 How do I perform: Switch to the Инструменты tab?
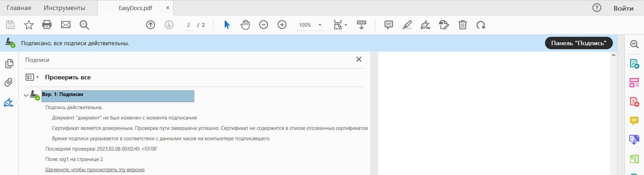[64, 8]
